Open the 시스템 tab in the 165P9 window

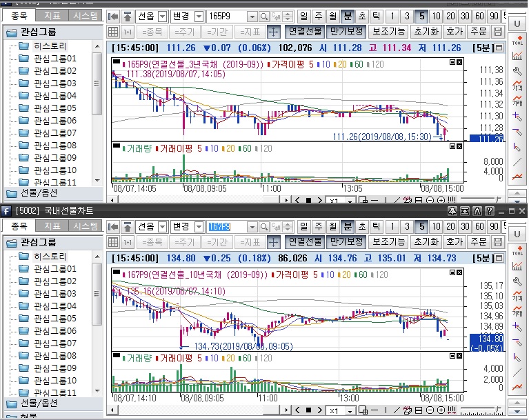[x=86, y=15]
